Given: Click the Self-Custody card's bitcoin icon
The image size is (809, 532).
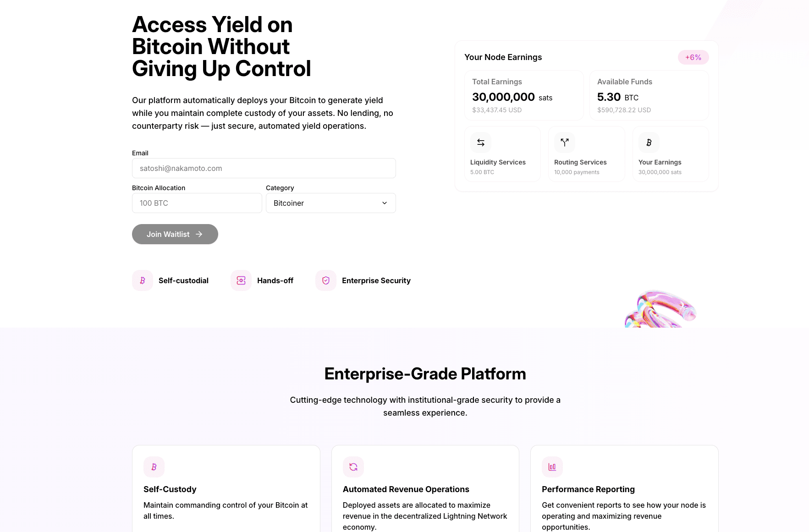Looking at the screenshot, I should pyautogui.click(x=154, y=466).
